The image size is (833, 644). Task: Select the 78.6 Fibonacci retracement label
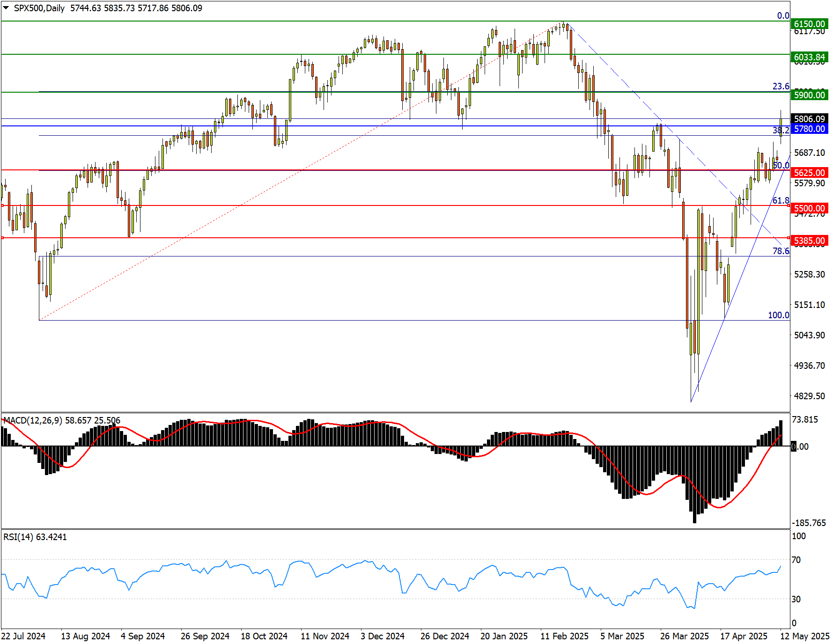coord(781,251)
